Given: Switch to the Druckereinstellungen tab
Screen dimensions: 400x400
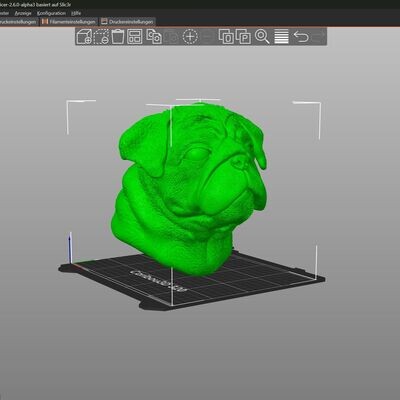Looking at the screenshot, I should 127,22.
